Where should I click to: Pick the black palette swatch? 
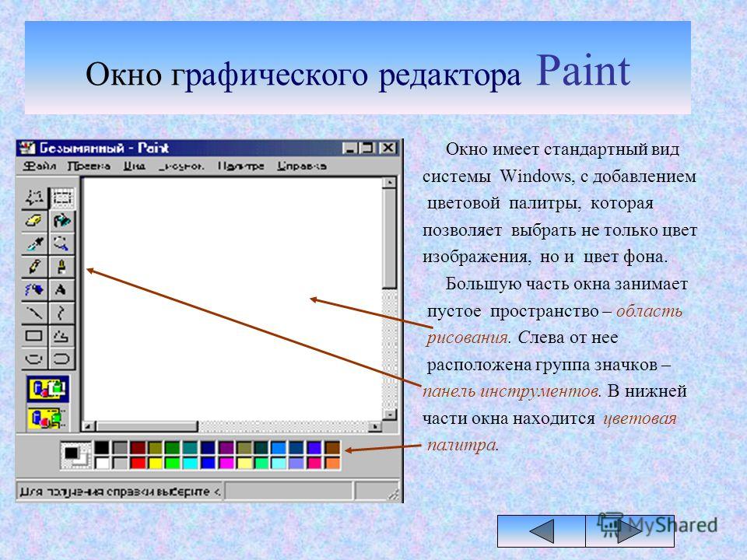[x=101, y=448]
